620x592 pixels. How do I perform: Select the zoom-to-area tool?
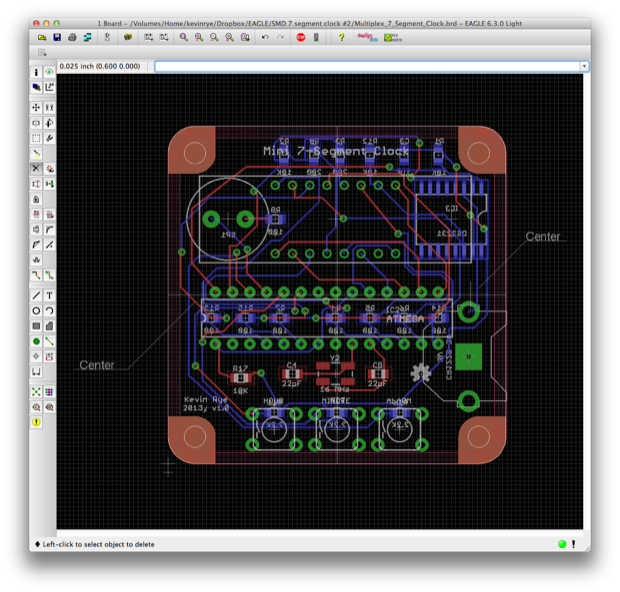click(245, 38)
